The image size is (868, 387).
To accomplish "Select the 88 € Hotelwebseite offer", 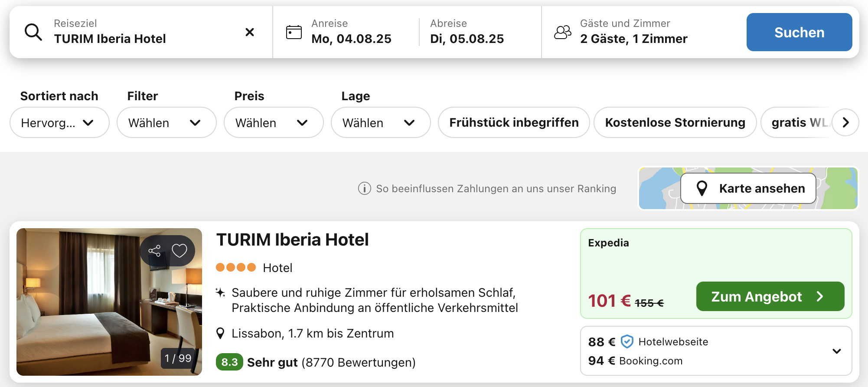I will tap(648, 342).
